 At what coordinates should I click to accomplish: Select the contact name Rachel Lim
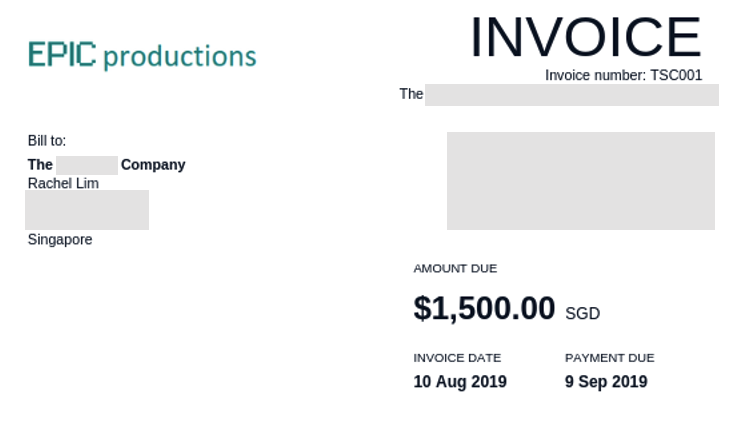63,184
